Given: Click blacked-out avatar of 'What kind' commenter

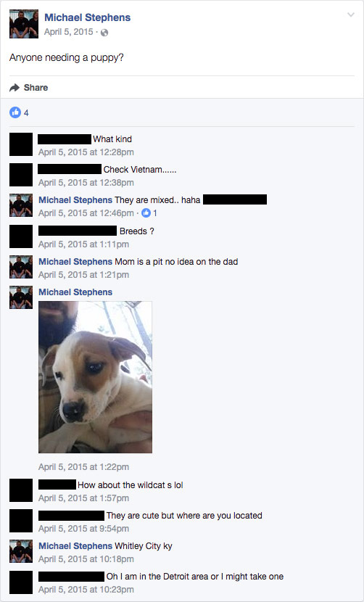Looking at the screenshot, I should (x=21, y=144).
